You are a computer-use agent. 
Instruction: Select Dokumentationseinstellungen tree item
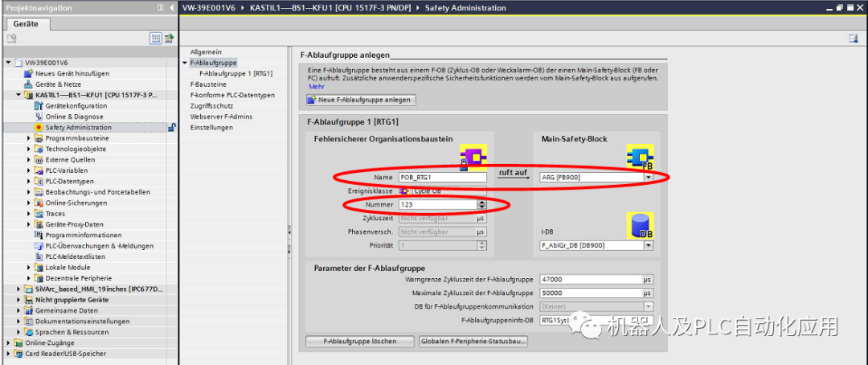click(83, 322)
